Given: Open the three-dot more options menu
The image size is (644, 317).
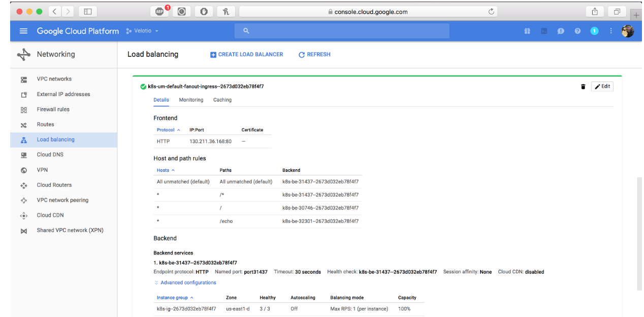Looking at the screenshot, I should (x=610, y=31).
